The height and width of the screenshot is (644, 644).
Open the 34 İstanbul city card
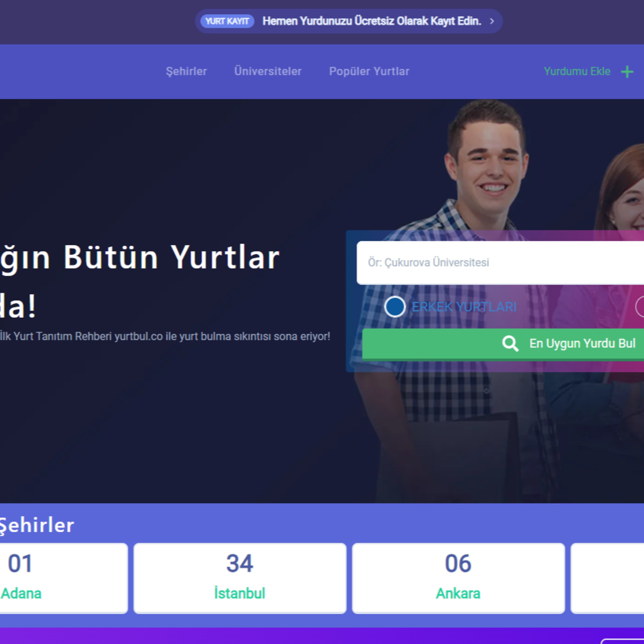click(x=240, y=579)
